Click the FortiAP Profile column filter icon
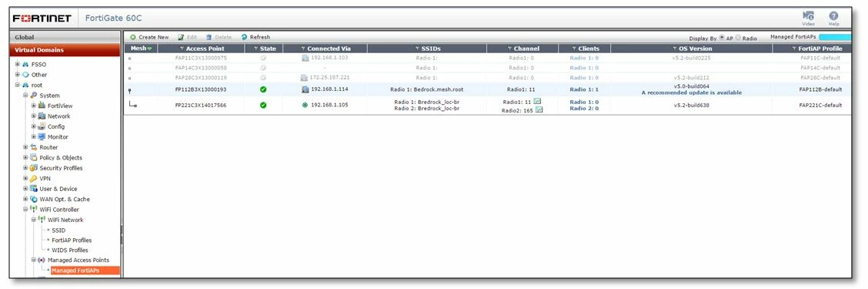Viewport: 868px width, 289px height. pos(794,49)
